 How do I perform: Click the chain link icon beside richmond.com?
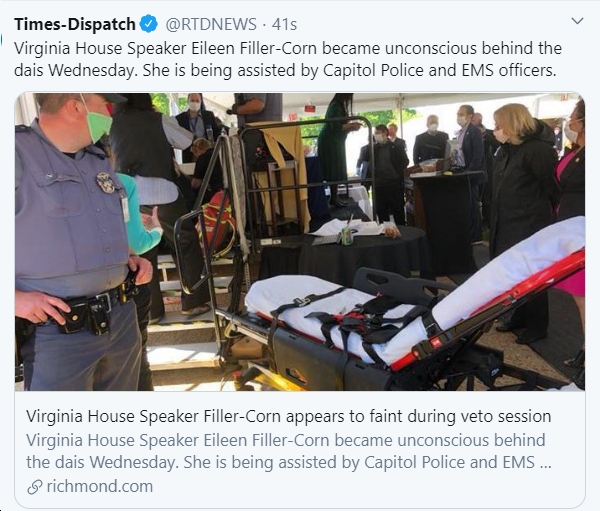pyautogui.click(x=35, y=487)
